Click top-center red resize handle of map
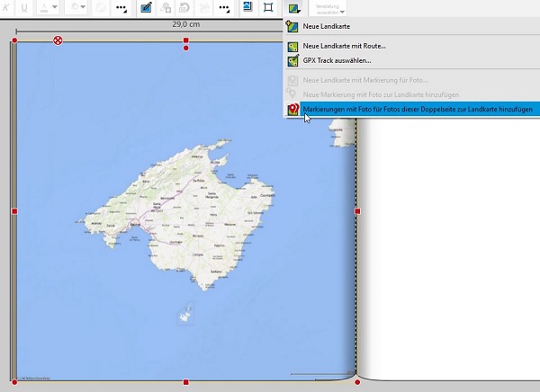Screen dimensions: 540x392 [x=186, y=40]
